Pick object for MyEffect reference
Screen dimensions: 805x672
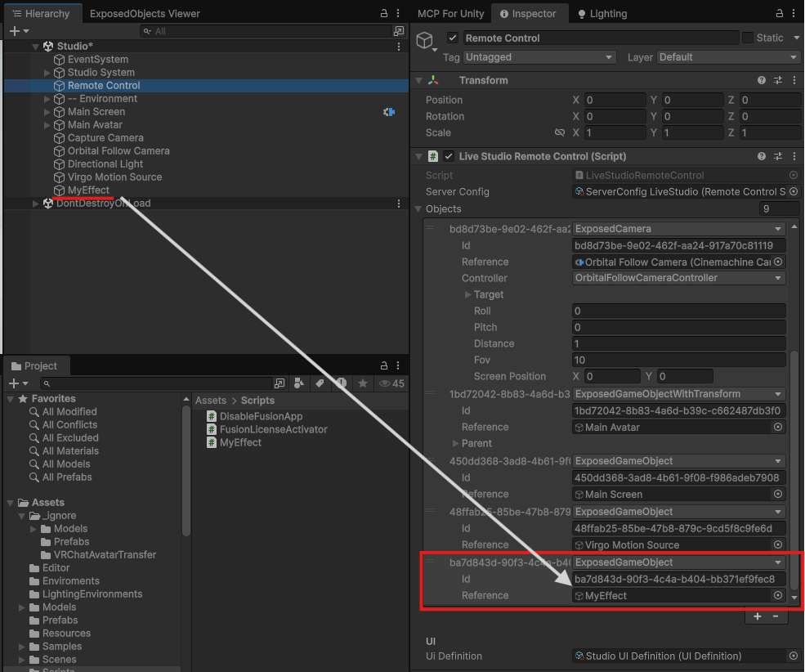(778, 595)
